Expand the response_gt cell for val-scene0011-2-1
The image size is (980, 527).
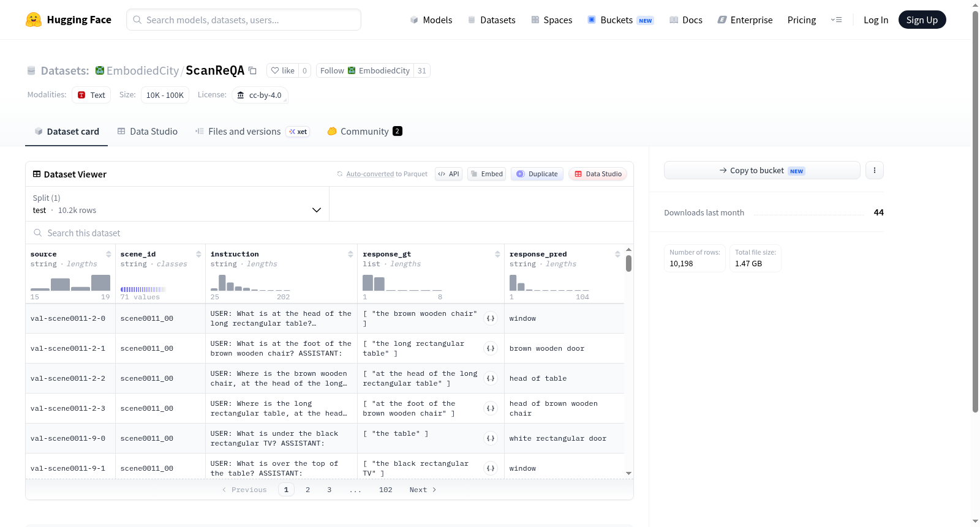tap(491, 348)
